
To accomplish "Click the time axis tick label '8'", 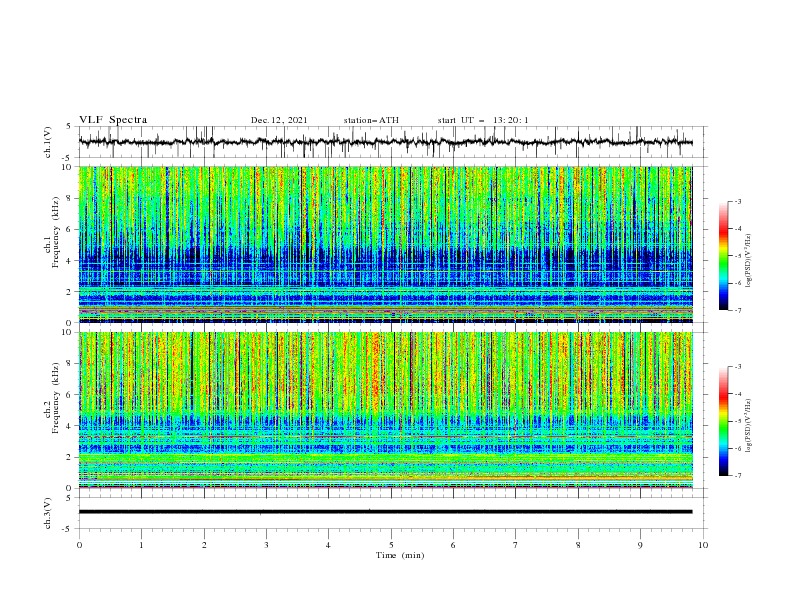I will point(578,545).
